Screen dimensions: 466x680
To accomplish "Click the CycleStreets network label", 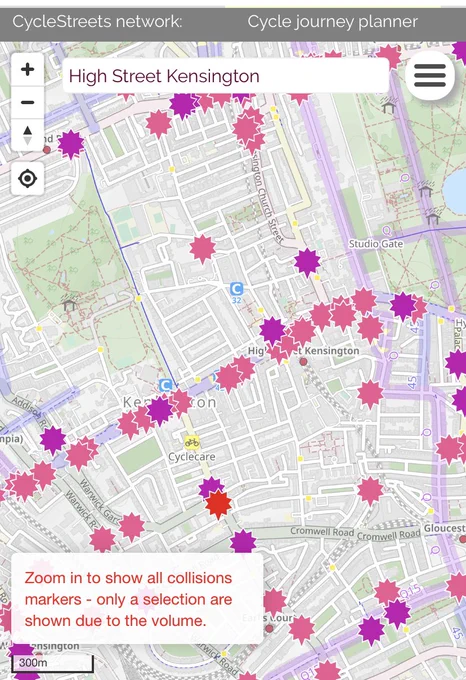I will coord(97,21).
